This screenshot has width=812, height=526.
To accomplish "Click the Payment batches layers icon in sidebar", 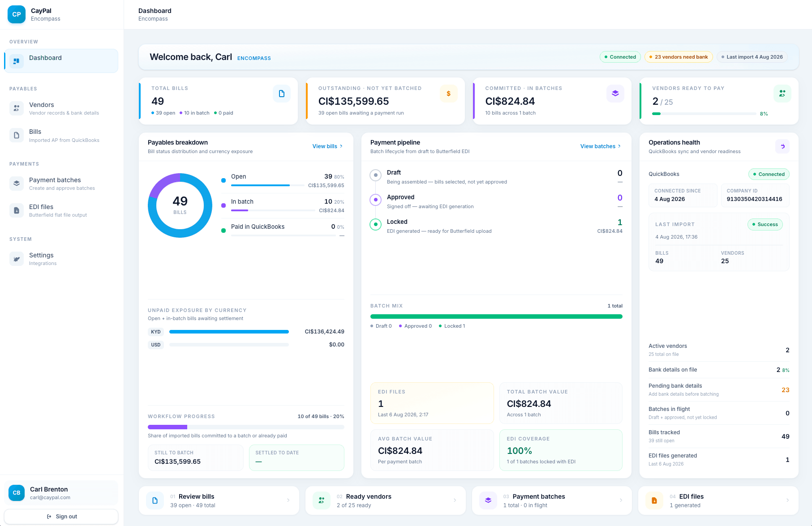I will click(x=17, y=184).
